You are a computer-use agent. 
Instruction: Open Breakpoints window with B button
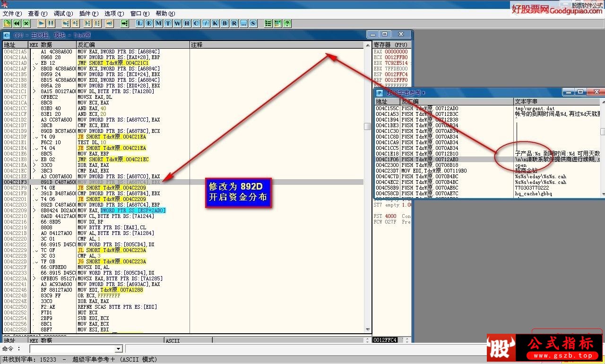(x=225, y=23)
